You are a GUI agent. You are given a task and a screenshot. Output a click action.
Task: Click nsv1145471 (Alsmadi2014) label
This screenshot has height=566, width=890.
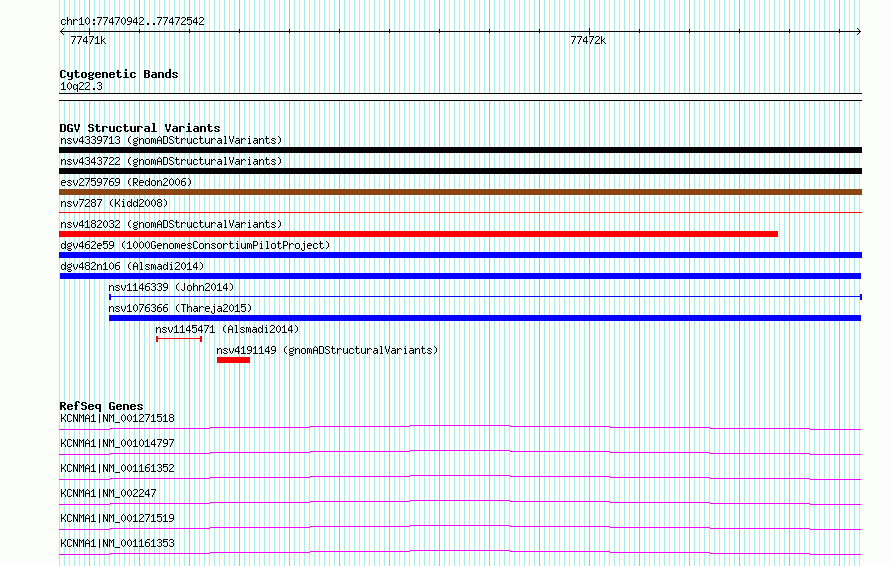point(227,329)
